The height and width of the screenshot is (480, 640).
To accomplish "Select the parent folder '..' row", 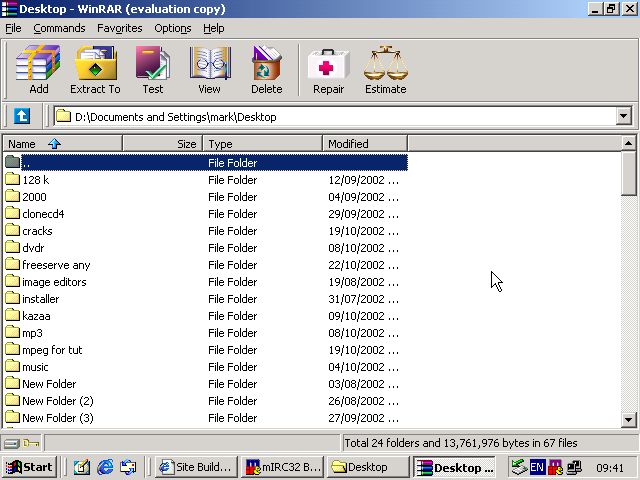I will coord(206,162).
